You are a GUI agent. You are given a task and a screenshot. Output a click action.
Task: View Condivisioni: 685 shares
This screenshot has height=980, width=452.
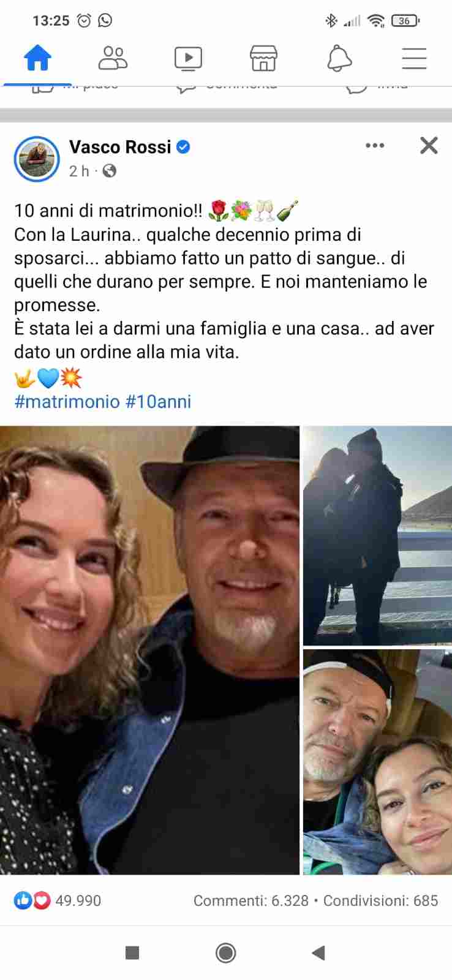click(x=380, y=901)
